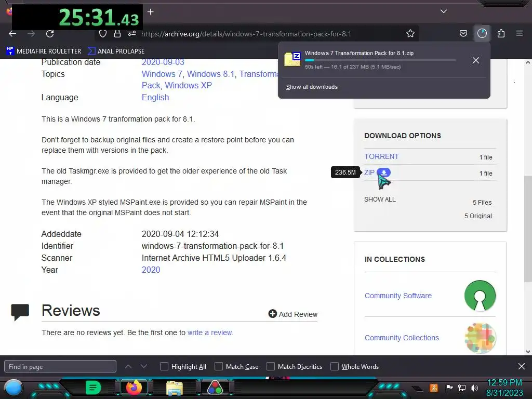Open the Start orb in the taskbar
The image size is (532, 399).
13,388
